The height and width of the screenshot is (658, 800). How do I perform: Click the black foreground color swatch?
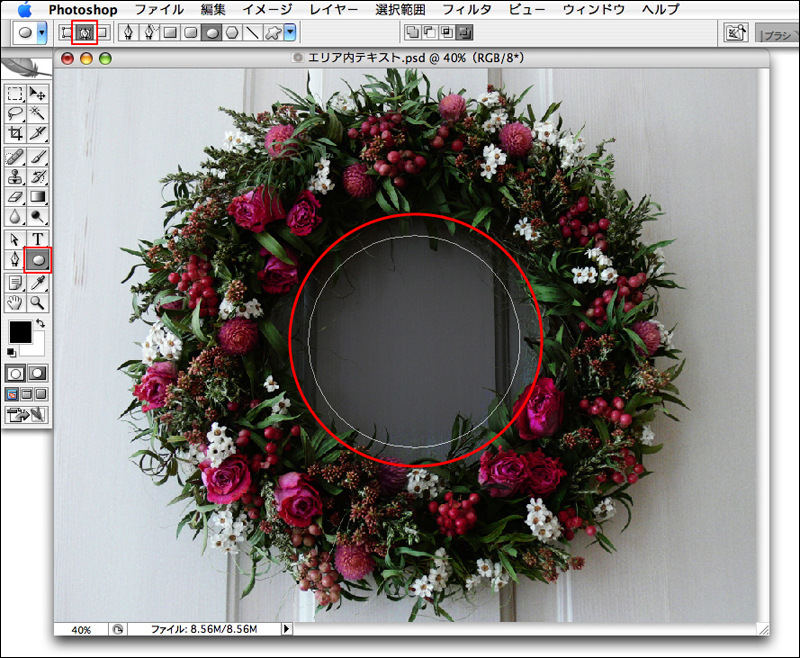(19, 331)
